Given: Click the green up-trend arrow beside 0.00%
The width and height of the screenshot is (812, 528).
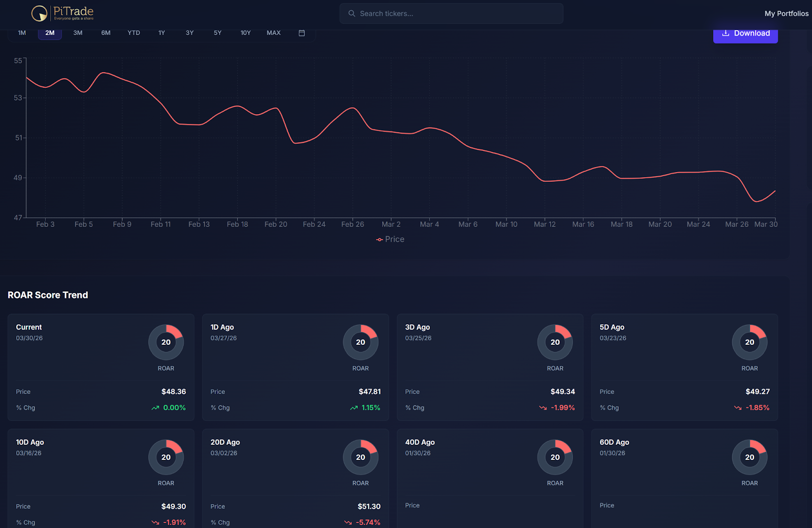Looking at the screenshot, I should coord(155,408).
